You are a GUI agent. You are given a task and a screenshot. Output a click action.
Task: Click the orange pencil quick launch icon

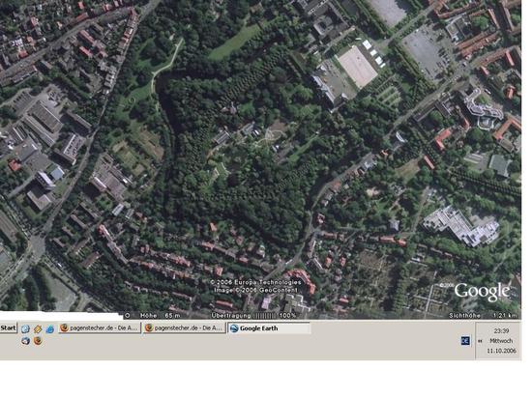click(38, 328)
